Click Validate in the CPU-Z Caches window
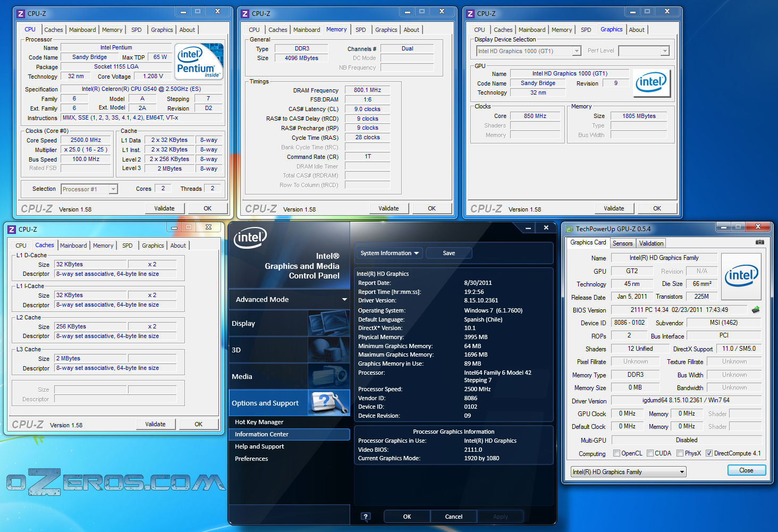The height and width of the screenshot is (532, 778). coord(155,424)
